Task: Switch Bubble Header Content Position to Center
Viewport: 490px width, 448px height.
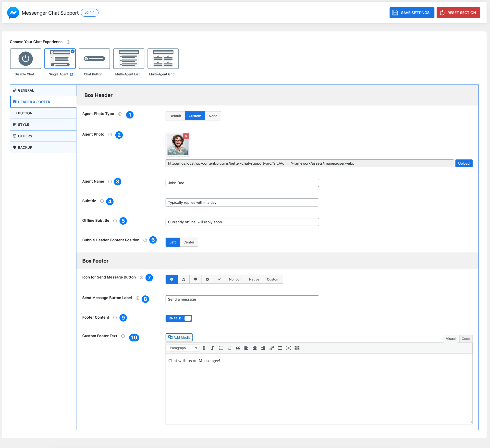Action: tap(189, 242)
